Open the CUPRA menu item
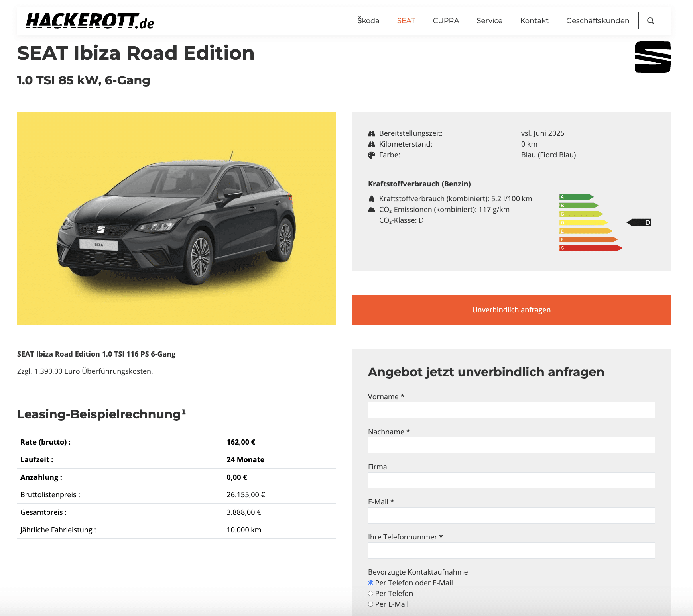This screenshot has width=693, height=616. [x=446, y=21]
